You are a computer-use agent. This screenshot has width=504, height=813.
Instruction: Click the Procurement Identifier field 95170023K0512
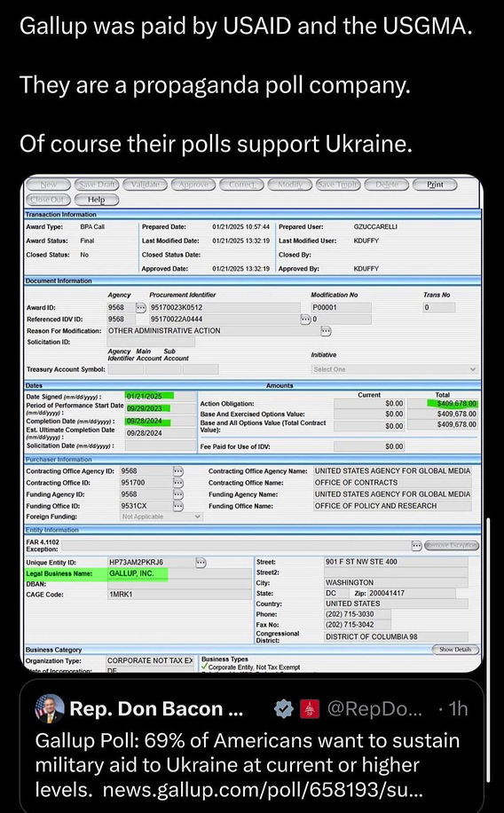click(x=224, y=307)
